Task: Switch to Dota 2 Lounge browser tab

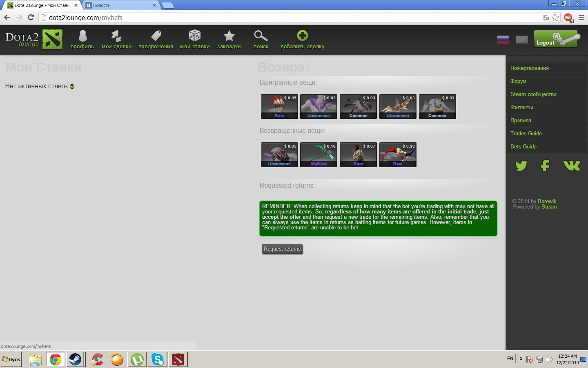Action: pyautogui.click(x=42, y=5)
